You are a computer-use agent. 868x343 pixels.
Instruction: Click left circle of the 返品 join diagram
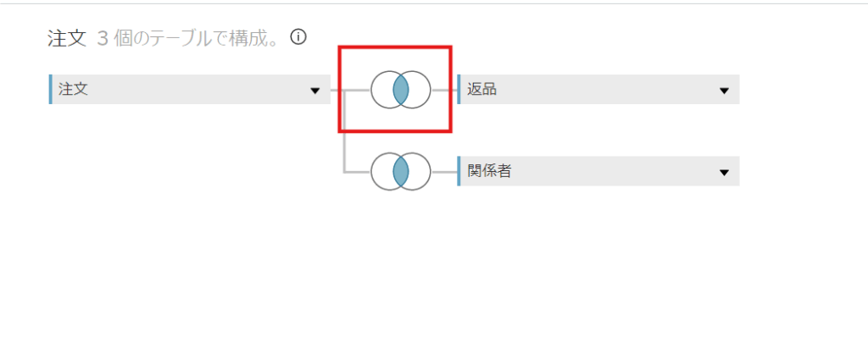pyautogui.click(x=381, y=89)
